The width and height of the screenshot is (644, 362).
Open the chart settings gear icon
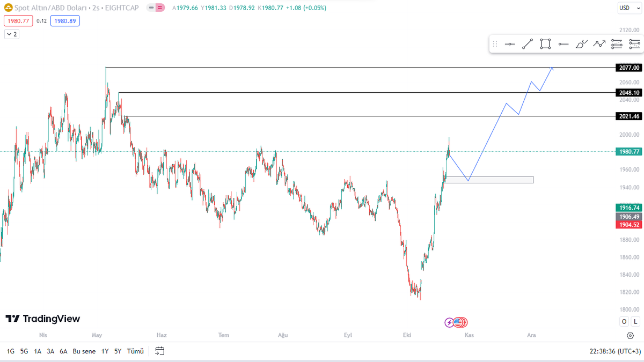(x=631, y=335)
